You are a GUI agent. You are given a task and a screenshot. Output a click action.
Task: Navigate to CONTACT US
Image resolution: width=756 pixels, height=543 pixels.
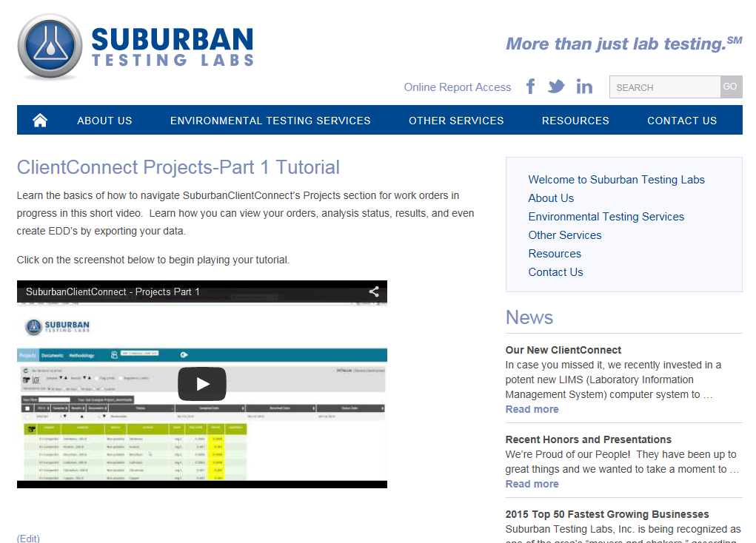(681, 120)
